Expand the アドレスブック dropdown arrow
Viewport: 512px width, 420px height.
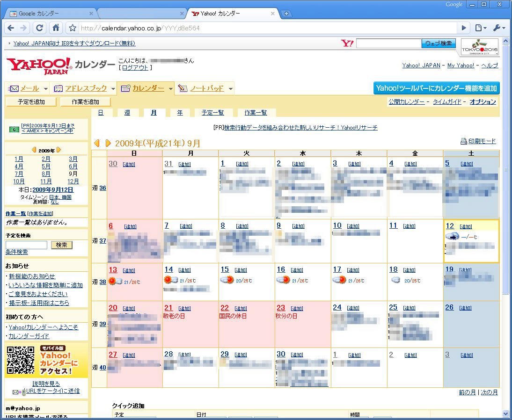tap(113, 89)
